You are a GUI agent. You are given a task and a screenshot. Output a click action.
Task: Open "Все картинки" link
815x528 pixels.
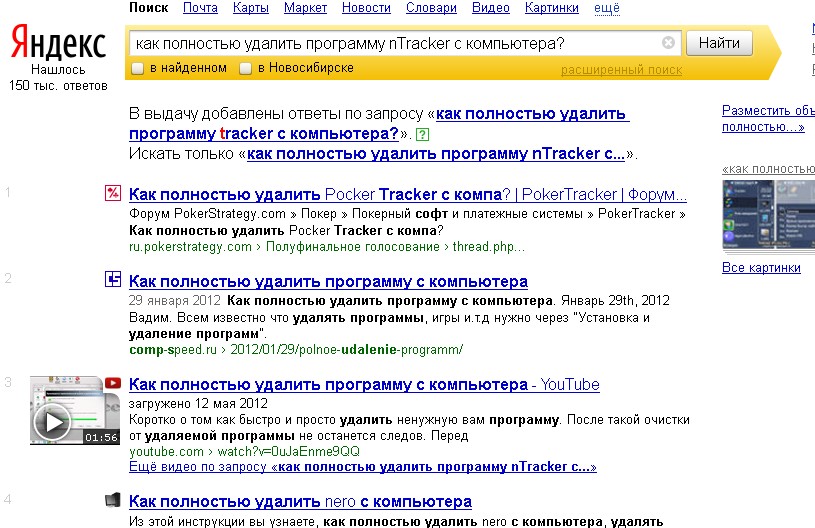tap(761, 268)
